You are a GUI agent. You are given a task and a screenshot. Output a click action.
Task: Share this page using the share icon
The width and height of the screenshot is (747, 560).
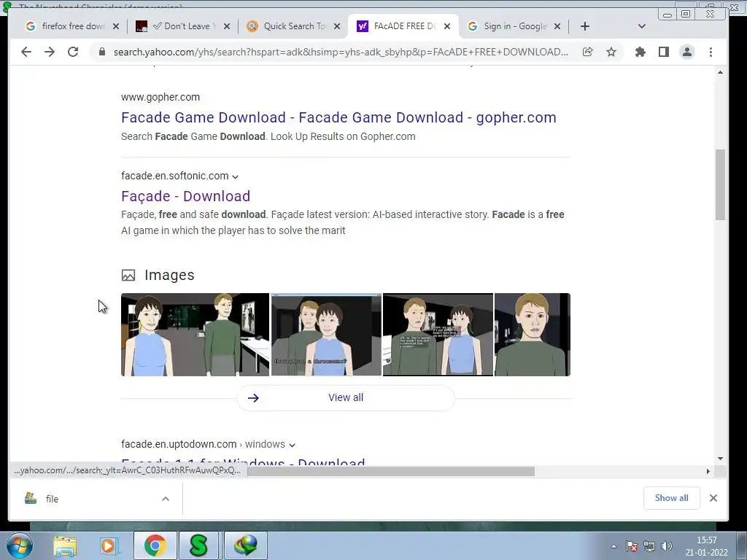tap(588, 52)
